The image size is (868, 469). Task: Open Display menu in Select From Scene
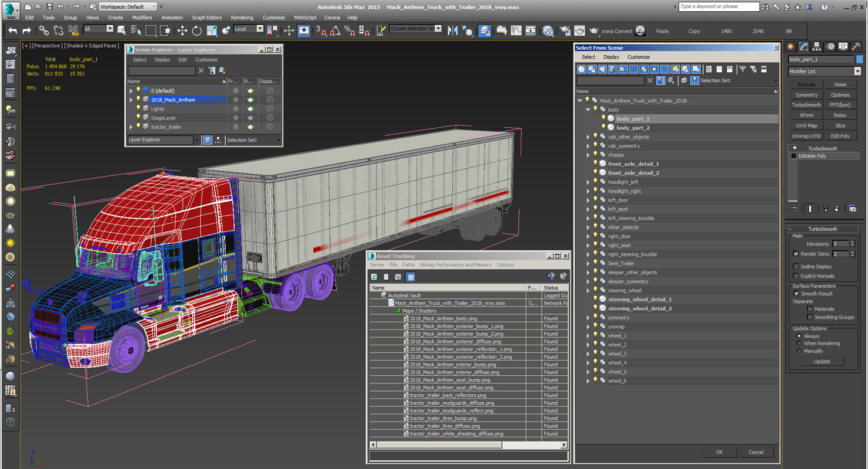[x=611, y=57]
